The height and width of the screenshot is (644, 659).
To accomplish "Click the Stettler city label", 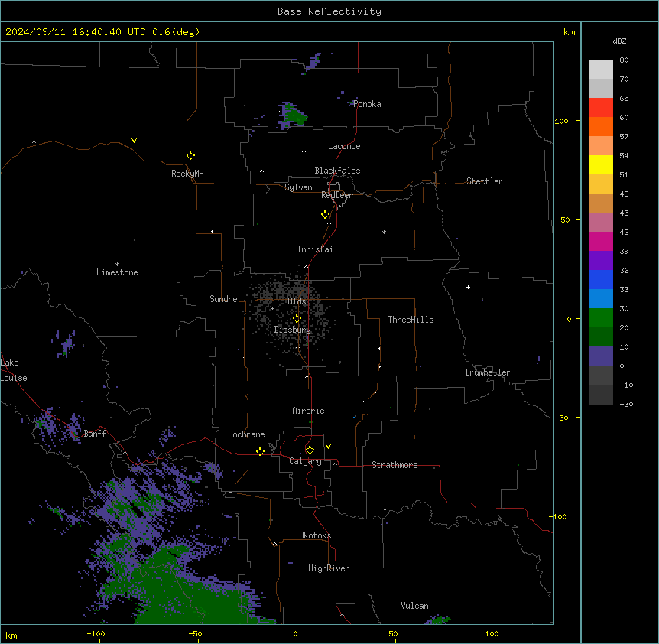I will pyautogui.click(x=485, y=181).
